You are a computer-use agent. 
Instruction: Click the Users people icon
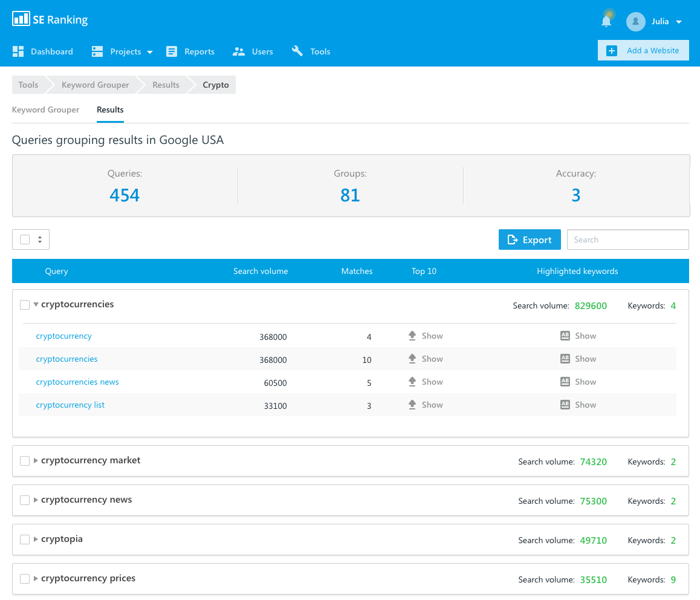[239, 51]
